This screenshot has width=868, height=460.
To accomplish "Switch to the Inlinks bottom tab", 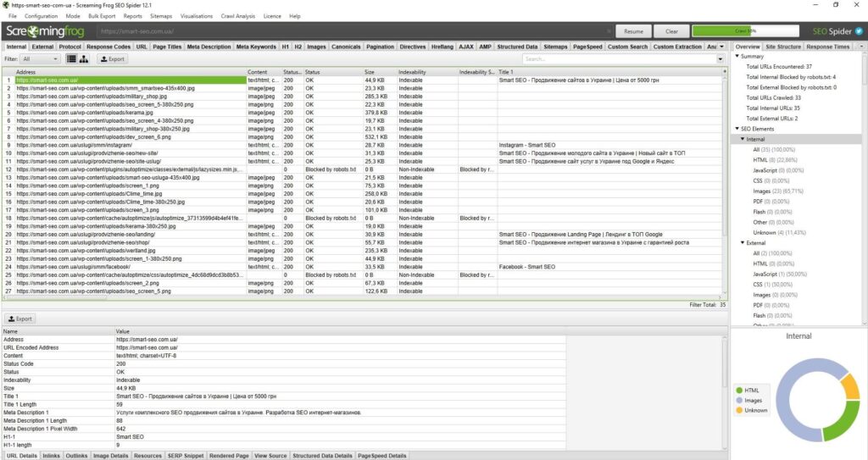I will 51,456.
